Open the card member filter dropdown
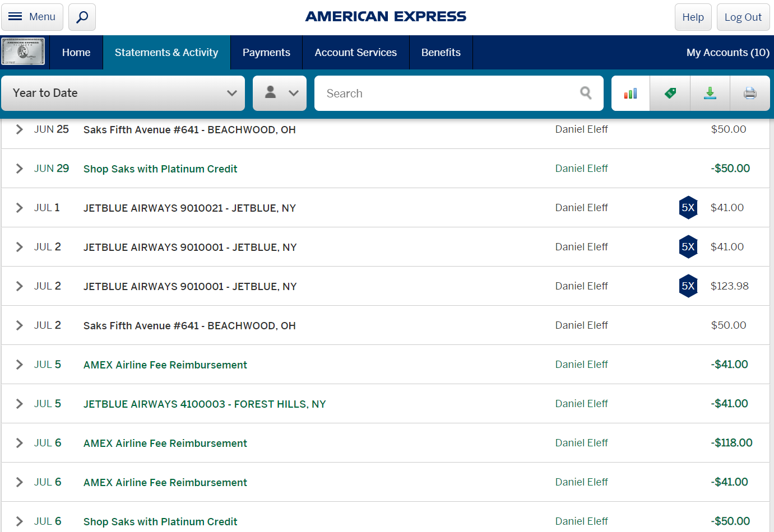Viewport: 774px width, 532px height. click(x=280, y=93)
